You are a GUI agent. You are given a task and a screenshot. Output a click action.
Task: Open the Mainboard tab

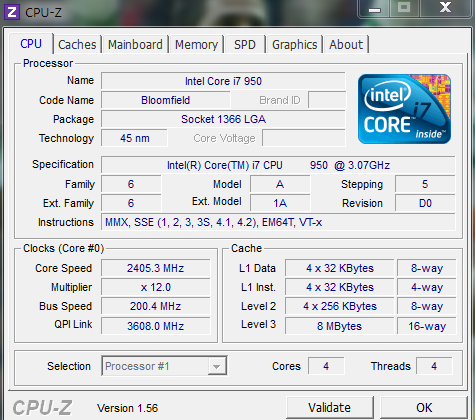click(135, 44)
